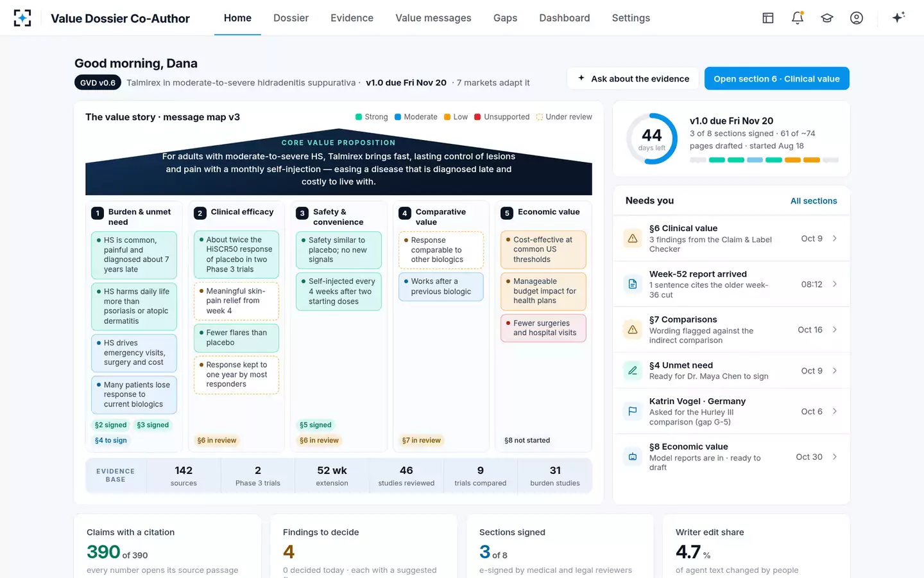
Task: Click the bot icon for §8 Economic value
Action: click(x=633, y=457)
